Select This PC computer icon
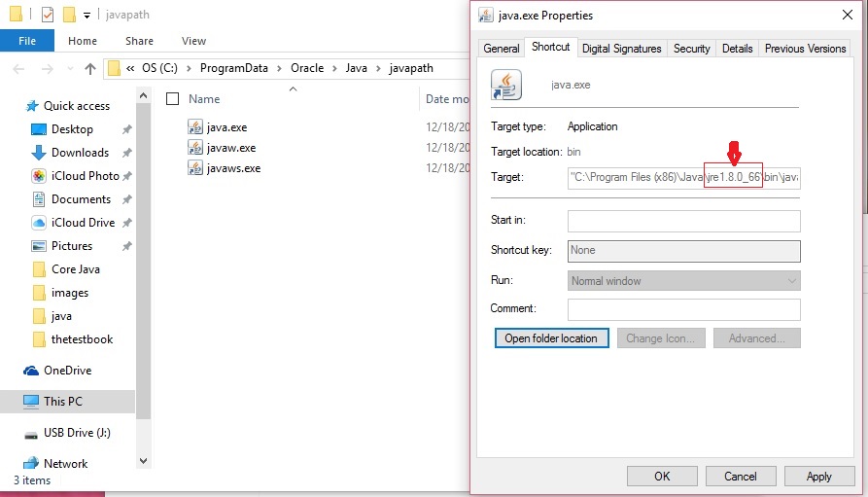The width and height of the screenshot is (868, 497). tap(31, 401)
